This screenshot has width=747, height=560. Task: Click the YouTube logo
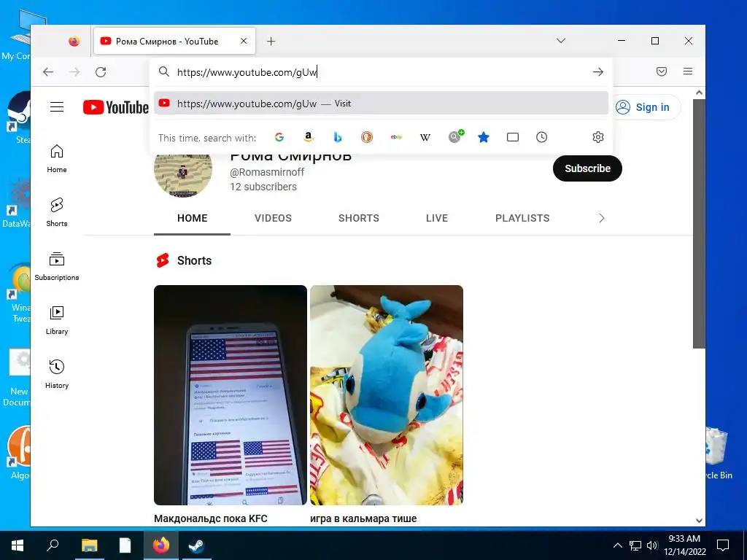coord(116,107)
